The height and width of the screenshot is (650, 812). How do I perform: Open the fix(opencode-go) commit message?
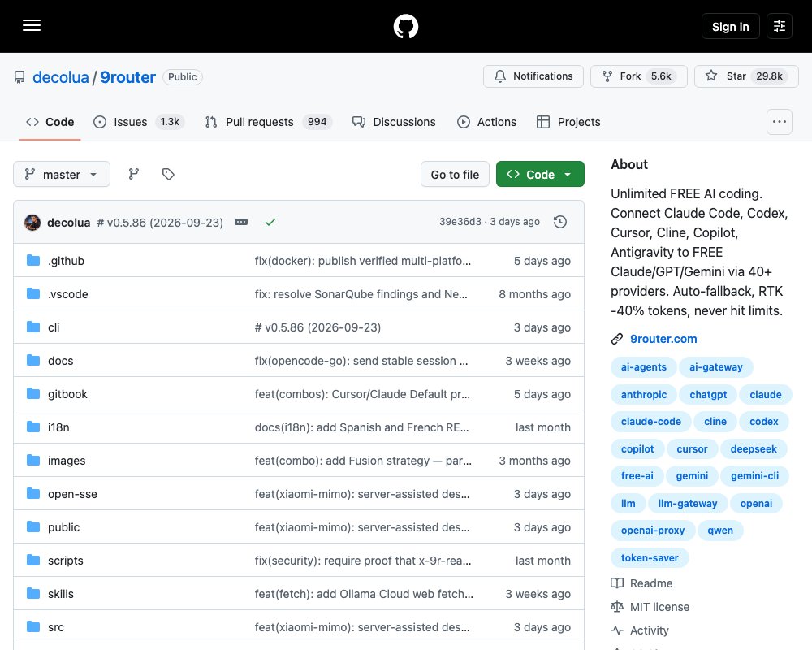coord(361,361)
